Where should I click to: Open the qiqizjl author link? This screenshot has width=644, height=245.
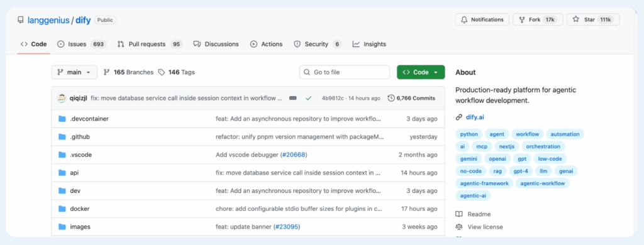click(79, 98)
